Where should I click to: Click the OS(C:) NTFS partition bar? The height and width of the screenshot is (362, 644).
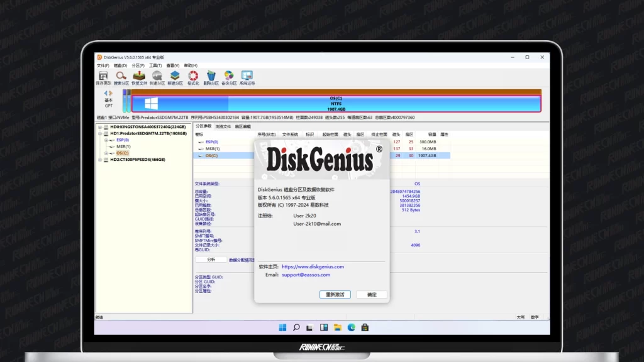[336, 103]
